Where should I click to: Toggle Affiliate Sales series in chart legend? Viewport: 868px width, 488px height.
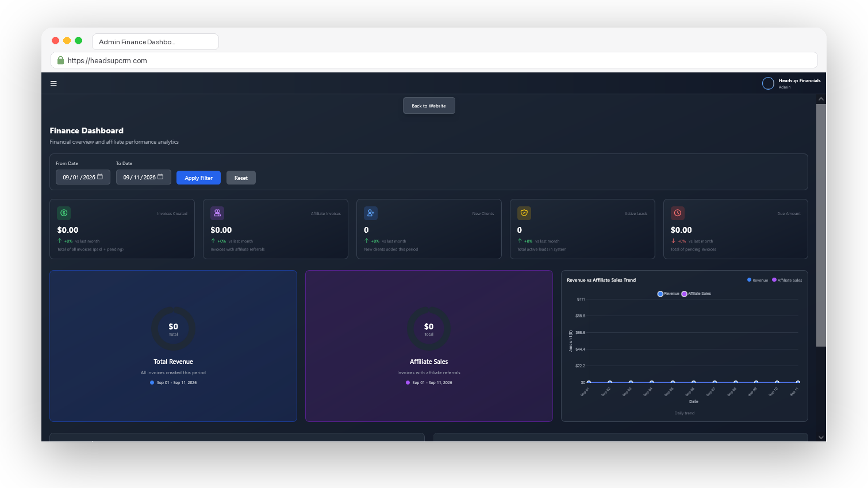coord(696,294)
